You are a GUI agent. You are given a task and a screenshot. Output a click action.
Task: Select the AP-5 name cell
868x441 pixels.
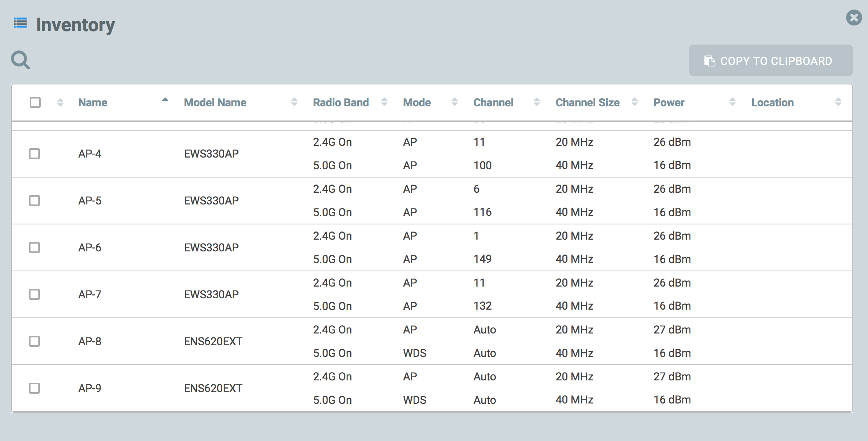(x=90, y=201)
